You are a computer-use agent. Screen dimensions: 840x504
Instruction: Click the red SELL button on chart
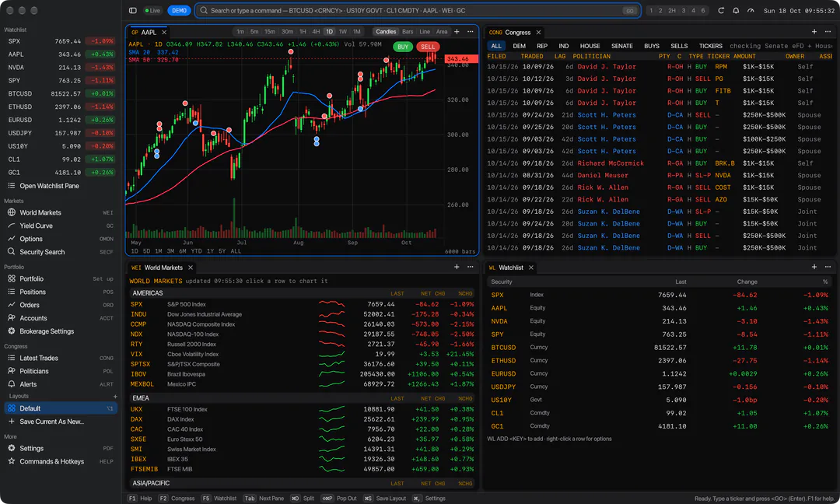coord(428,47)
